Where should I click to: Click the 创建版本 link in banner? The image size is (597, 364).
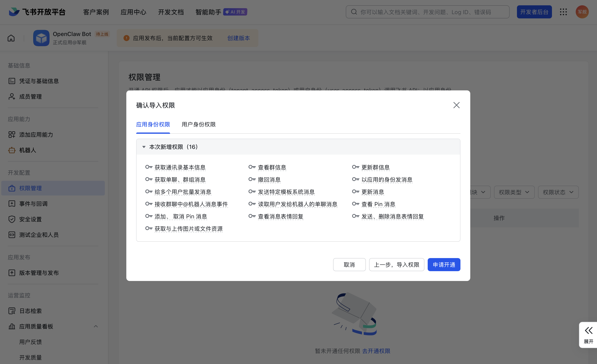point(239,38)
